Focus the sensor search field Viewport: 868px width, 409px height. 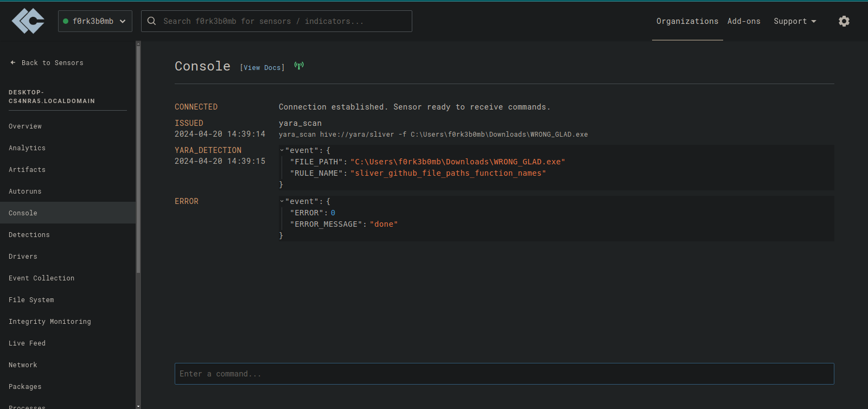coord(277,21)
